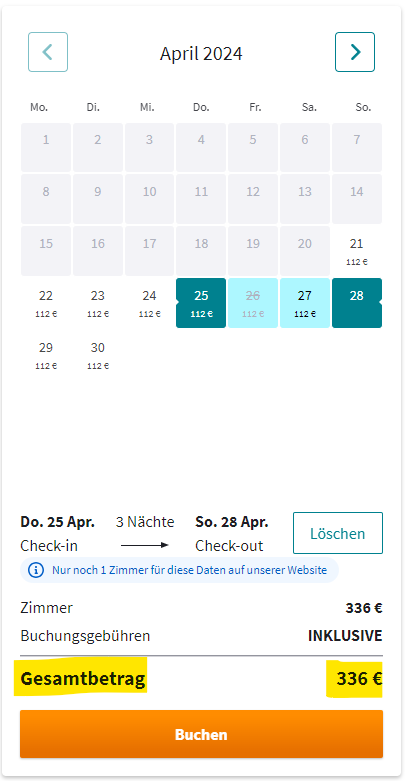Select April 22 priced 112 €
This screenshot has width=405, height=781.
[46, 303]
